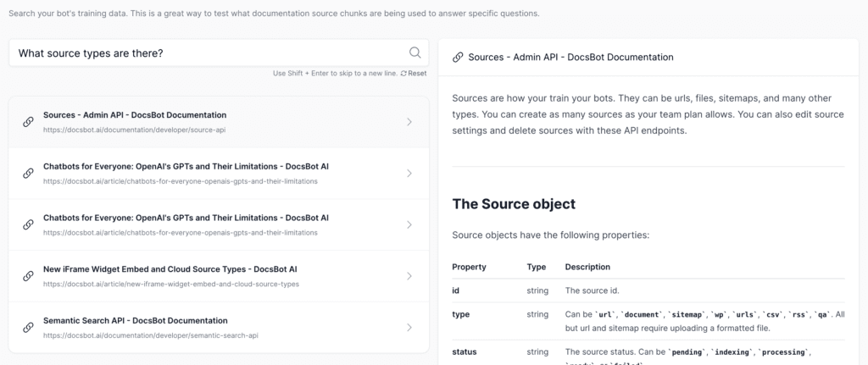The height and width of the screenshot is (365, 868).
Task: Click link icon of second Chatbots for Everyone result
Action: [x=28, y=224]
